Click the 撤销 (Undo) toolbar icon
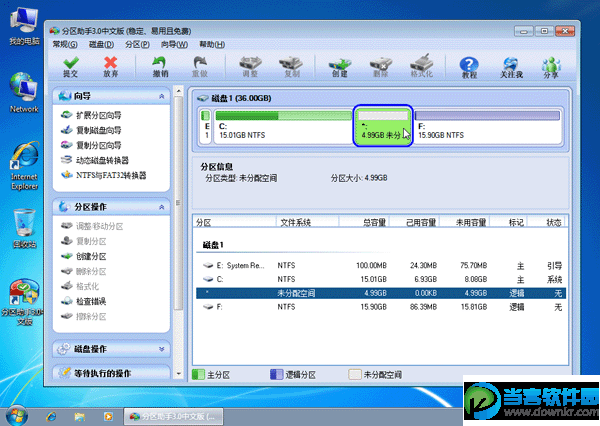 pyautogui.click(x=160, y=67)
